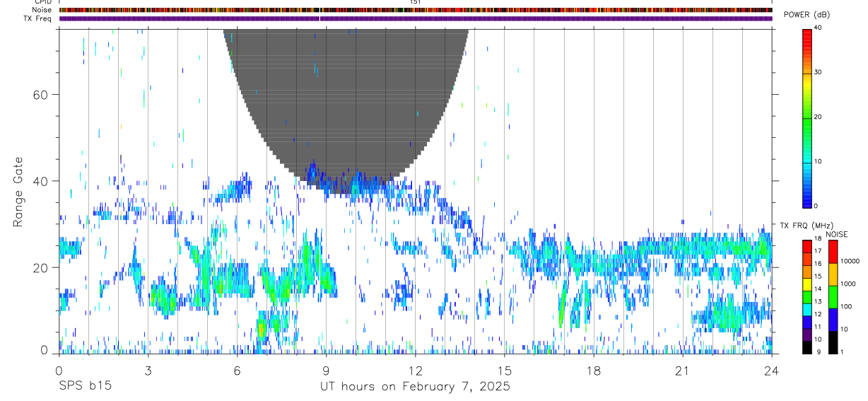
Task: Click the 1 label in NOISE legend
Action: pos(841,351)
